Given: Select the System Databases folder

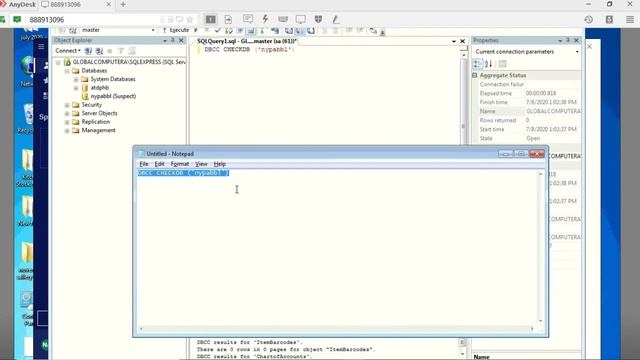Looking at the screenshot, I should (113, 79).
